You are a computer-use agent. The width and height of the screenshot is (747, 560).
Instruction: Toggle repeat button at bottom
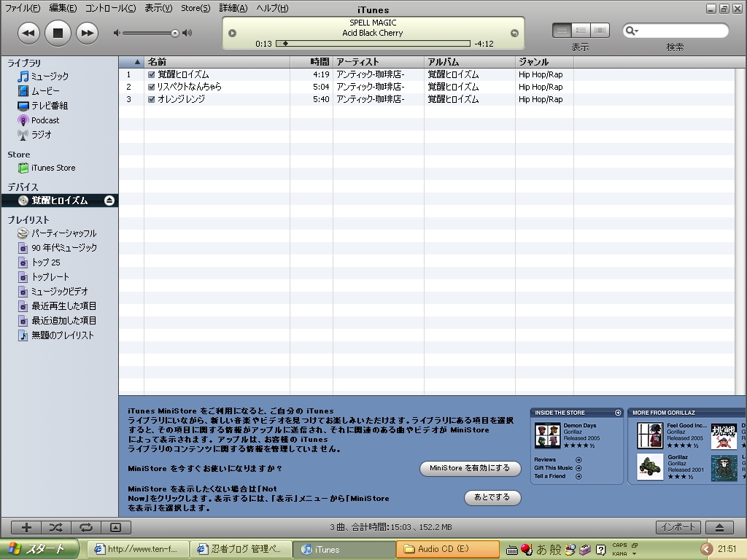(x=86, y=527)
